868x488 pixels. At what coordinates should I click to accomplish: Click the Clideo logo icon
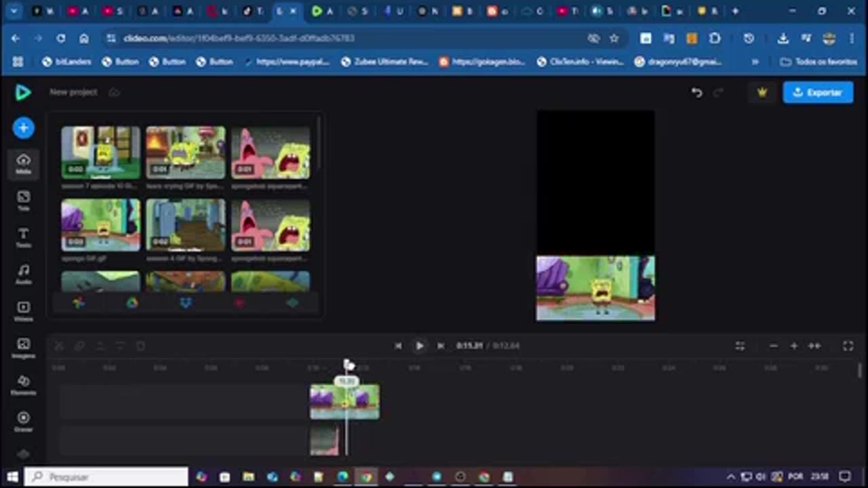(x=23, y=92)
